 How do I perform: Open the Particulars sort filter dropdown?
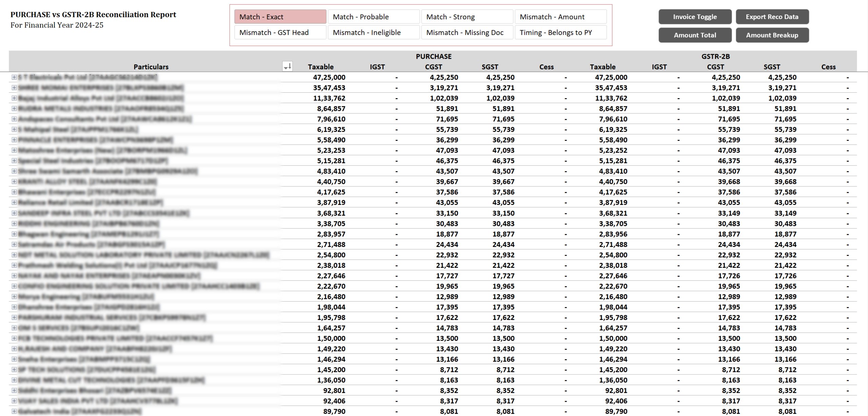pos(287,67)
